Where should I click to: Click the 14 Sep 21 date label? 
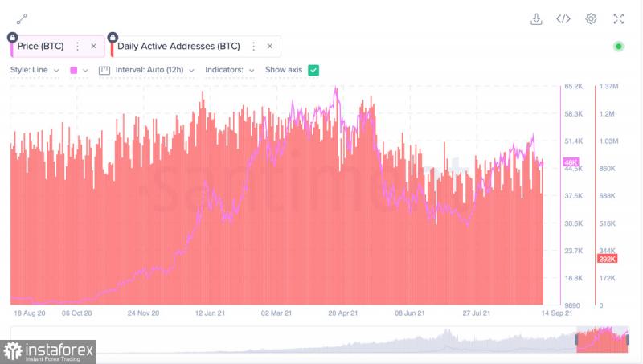(x=556, y=313)
